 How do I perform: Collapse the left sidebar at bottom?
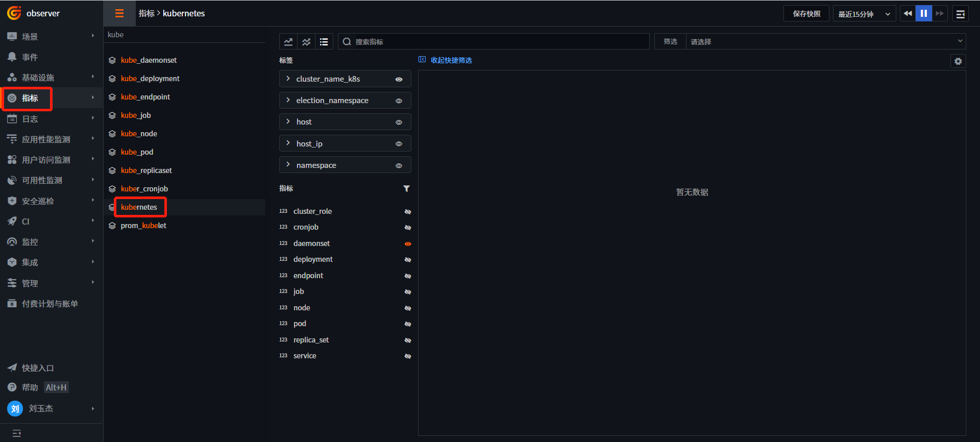(x=17, y=433)
